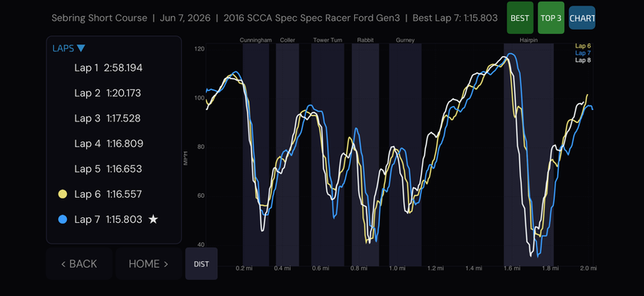
Task: Collapse the LAPS list dropdown
Action: 68,48
